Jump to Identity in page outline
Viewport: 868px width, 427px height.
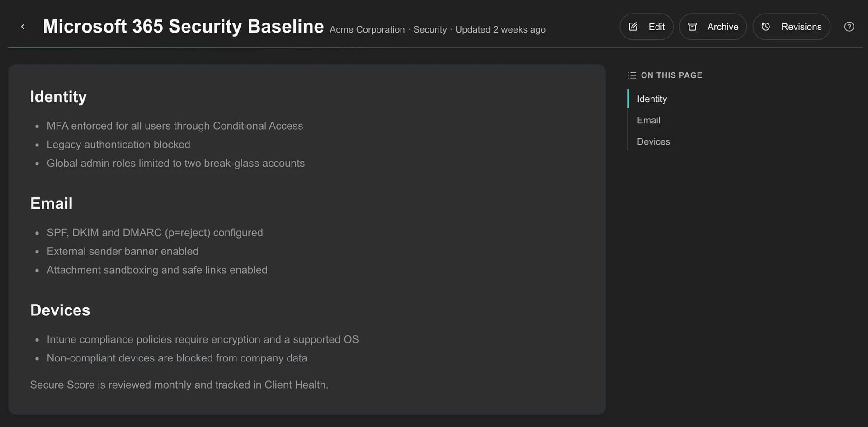pos(651,99)
